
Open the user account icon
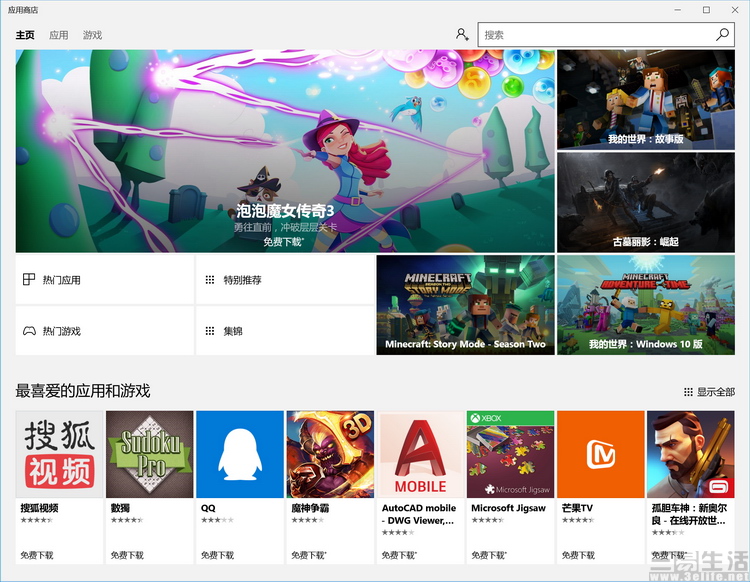click(x=462, y=34)
